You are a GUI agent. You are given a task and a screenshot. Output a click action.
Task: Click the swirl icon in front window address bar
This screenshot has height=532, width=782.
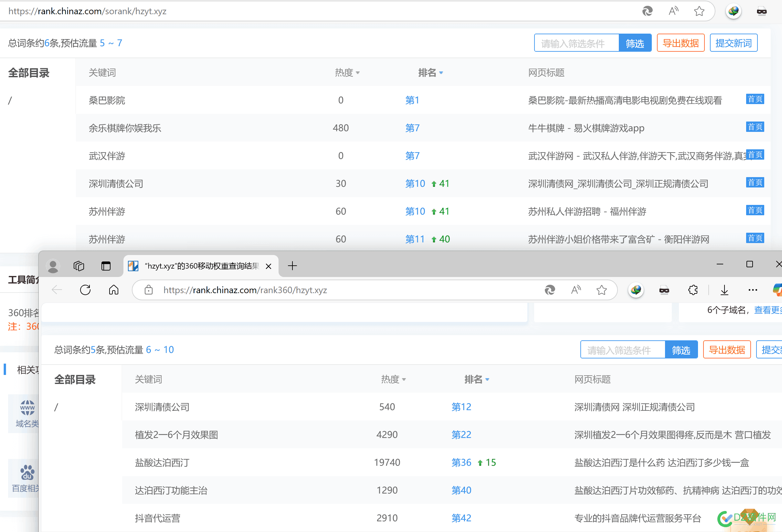[550, 290]
